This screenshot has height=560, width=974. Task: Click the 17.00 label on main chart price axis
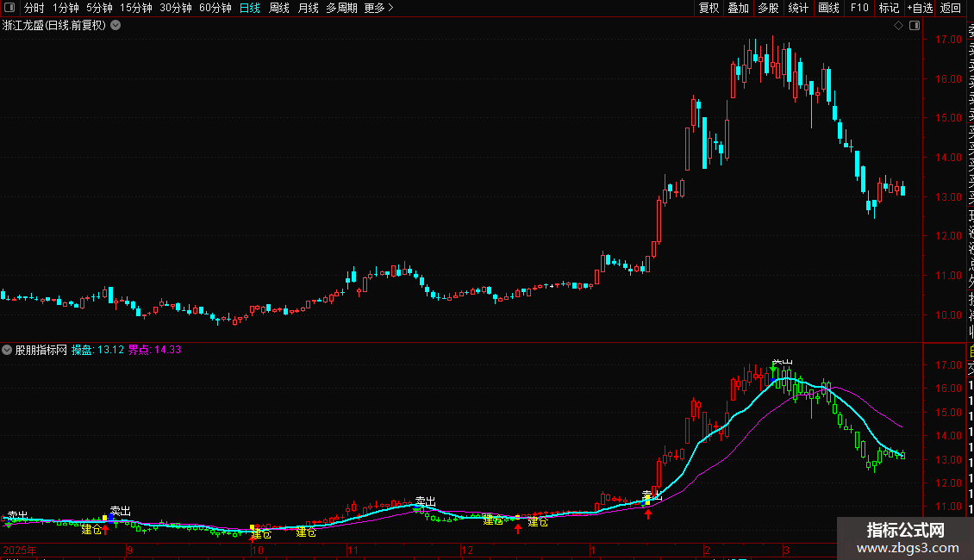[x=948, y=39]
